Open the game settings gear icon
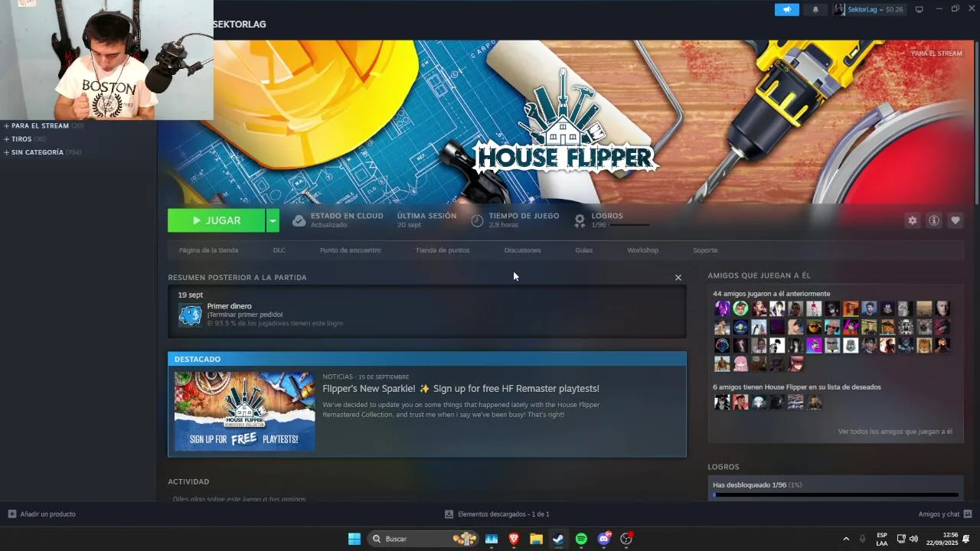 coord(912,220)
